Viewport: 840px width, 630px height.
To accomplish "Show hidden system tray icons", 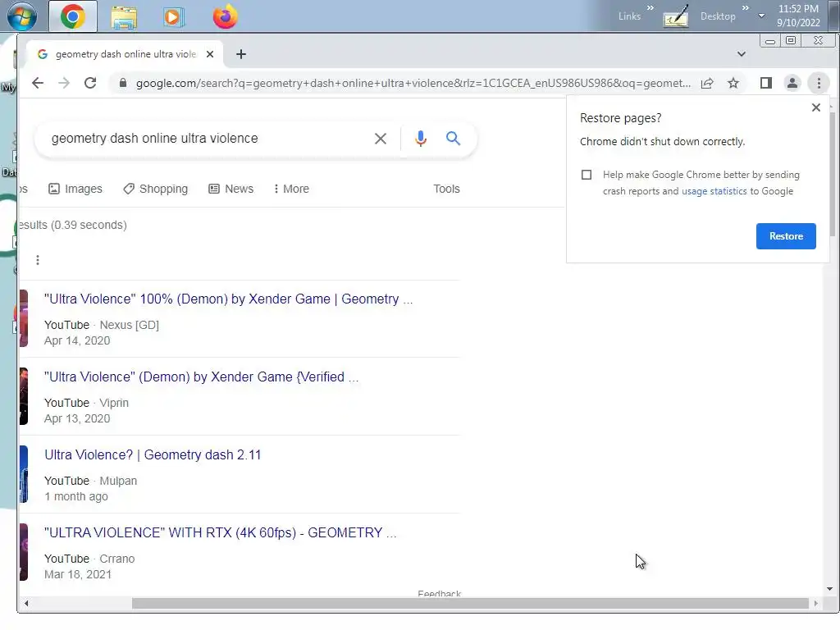I will (761, 16).
